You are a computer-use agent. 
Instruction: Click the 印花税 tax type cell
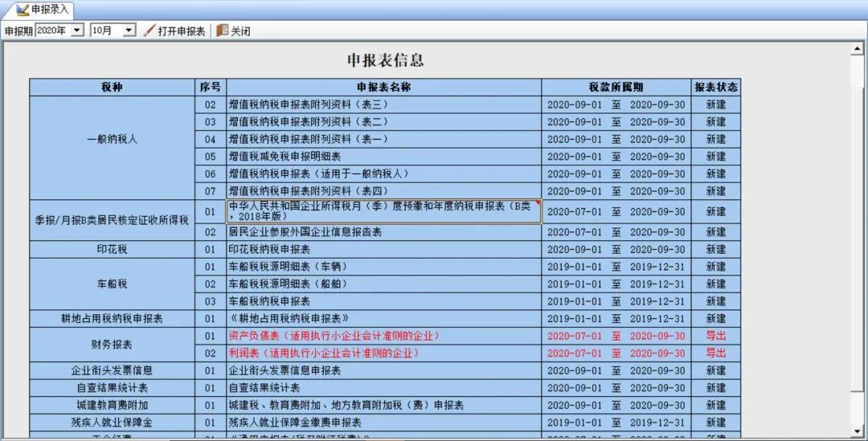112,250
